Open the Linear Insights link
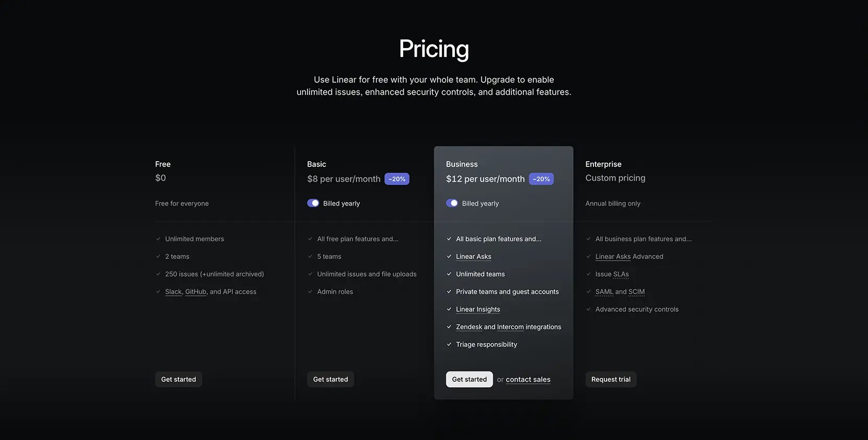The image size is (868, 440). coord(478,309)
